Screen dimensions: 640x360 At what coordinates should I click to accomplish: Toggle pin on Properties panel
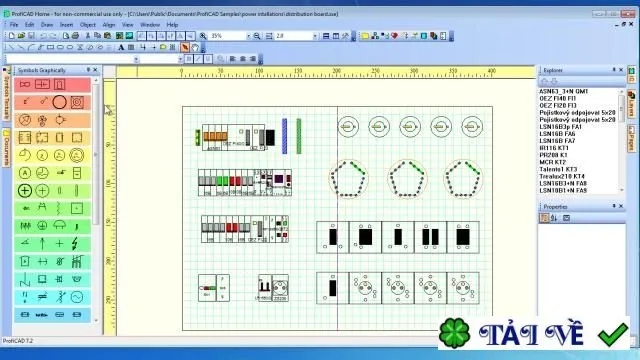[x=613, y=206]
